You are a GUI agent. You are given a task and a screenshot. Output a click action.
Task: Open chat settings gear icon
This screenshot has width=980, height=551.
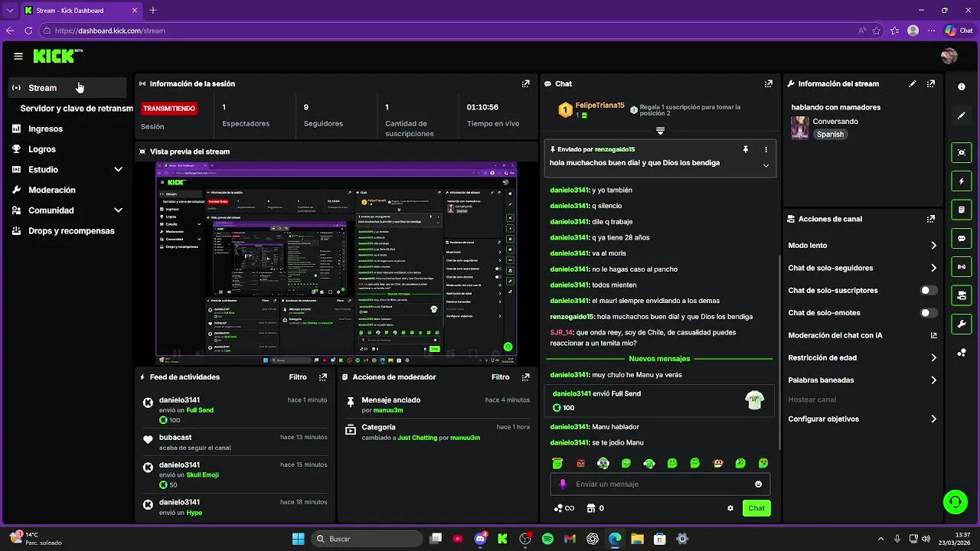coord(730,508)
